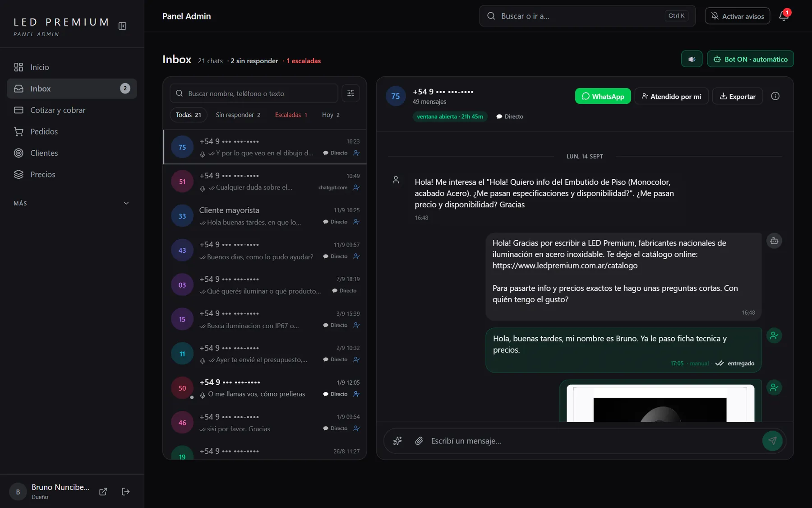
Task: Click Atendido por mí button
Action: 671,96
